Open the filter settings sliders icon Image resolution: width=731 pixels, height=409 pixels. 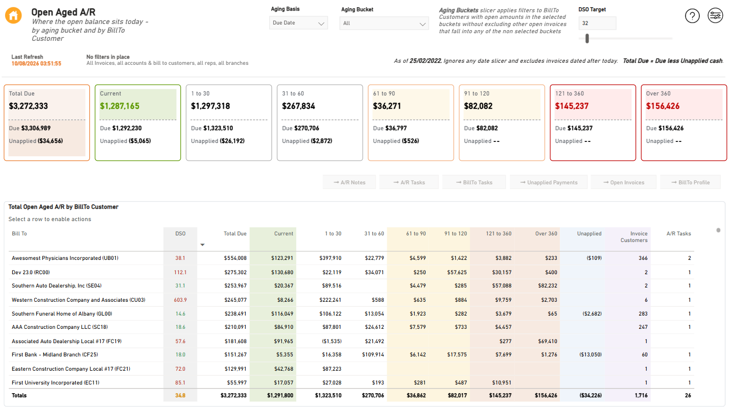tap(715, 15)
